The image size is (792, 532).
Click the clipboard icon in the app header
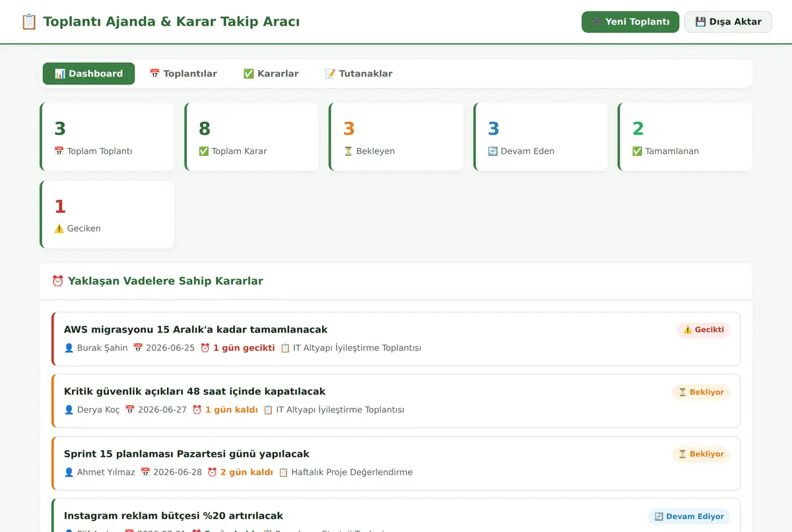pos(29,22)
